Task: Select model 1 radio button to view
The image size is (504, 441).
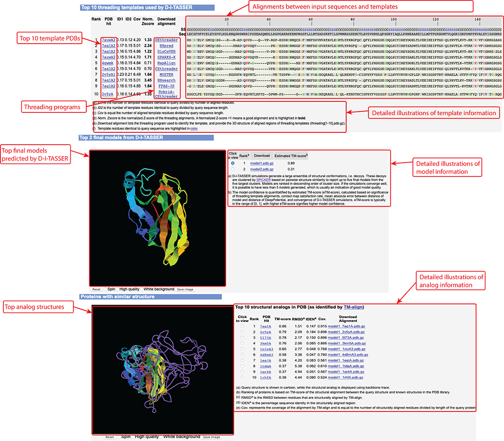Action: [232, 163]
